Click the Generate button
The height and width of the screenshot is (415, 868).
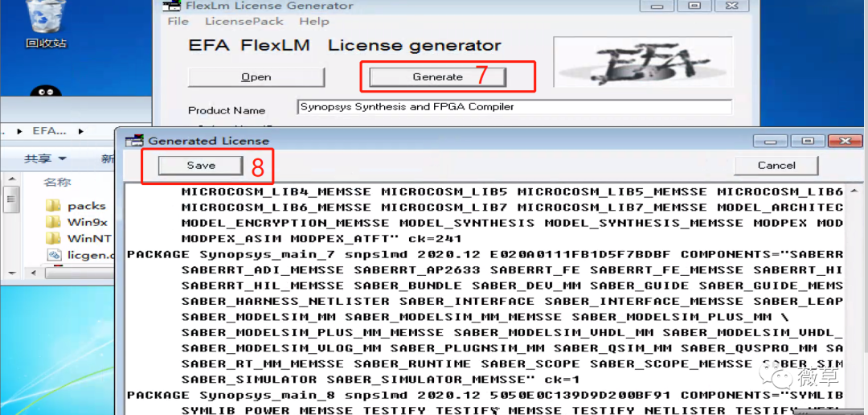coord(438,77)
